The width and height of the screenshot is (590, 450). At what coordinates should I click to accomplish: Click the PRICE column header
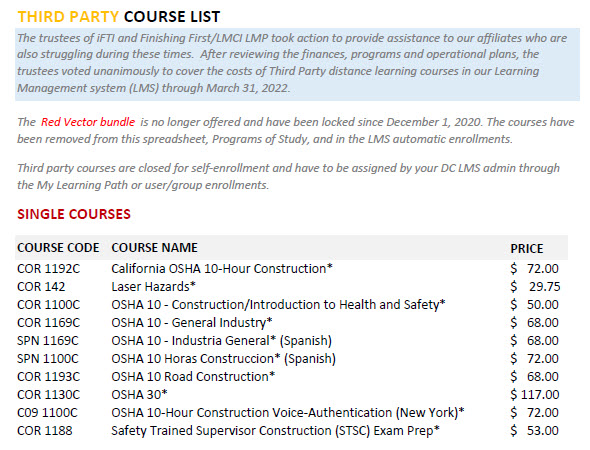[x=527, y=249]
